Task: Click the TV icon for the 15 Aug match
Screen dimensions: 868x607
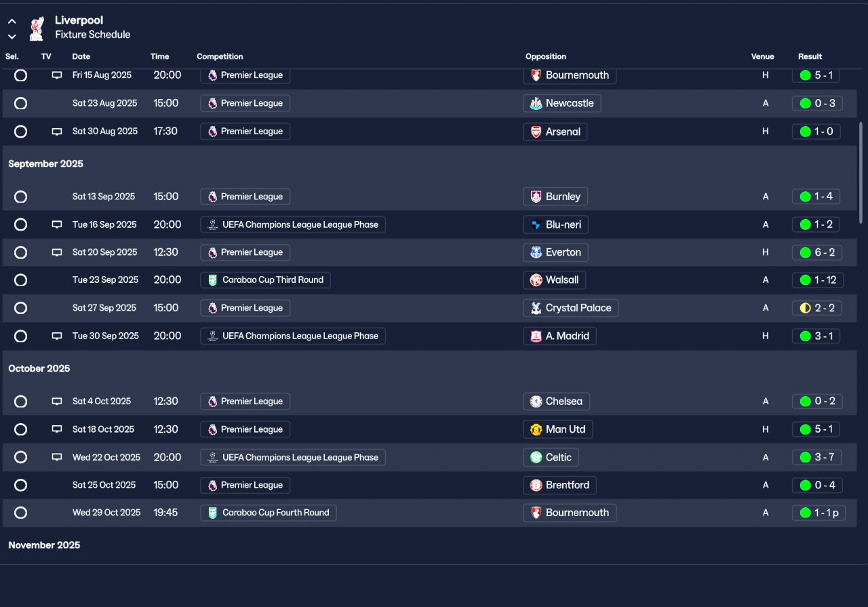Action: coord(57,75)
